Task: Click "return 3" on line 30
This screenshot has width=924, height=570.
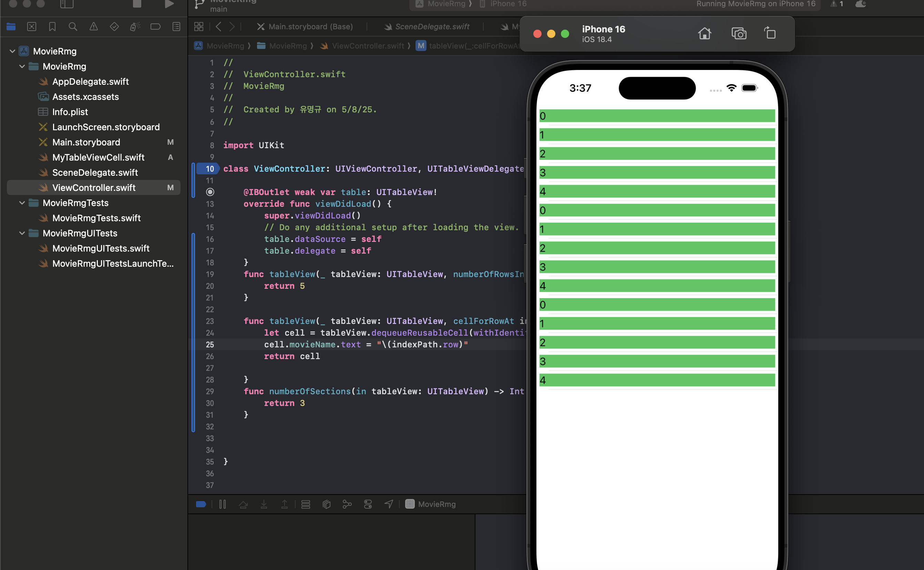Action: click(284, 403)
